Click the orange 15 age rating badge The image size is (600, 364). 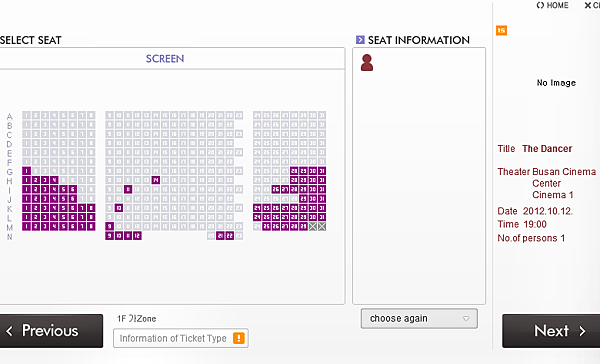coord(501,30)
